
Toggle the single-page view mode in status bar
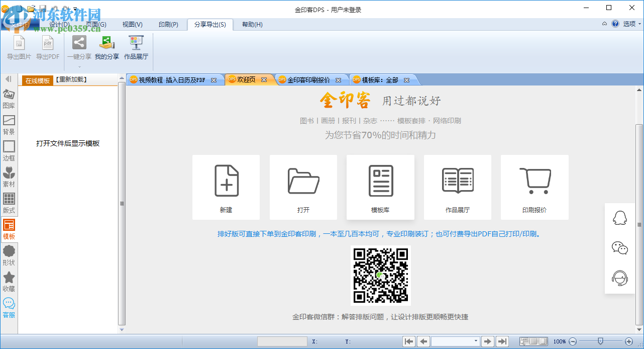click(x=542, y=341)
